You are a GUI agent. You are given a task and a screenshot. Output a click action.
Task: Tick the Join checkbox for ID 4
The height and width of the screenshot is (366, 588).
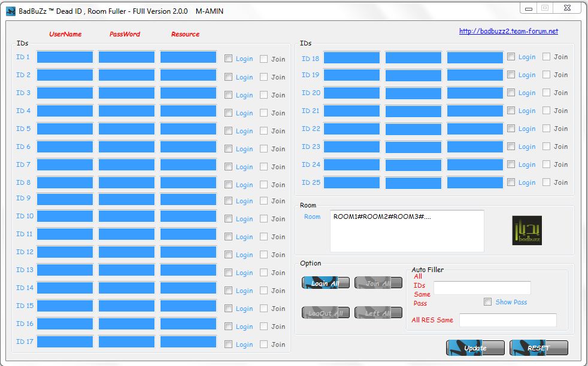(264, 113)
